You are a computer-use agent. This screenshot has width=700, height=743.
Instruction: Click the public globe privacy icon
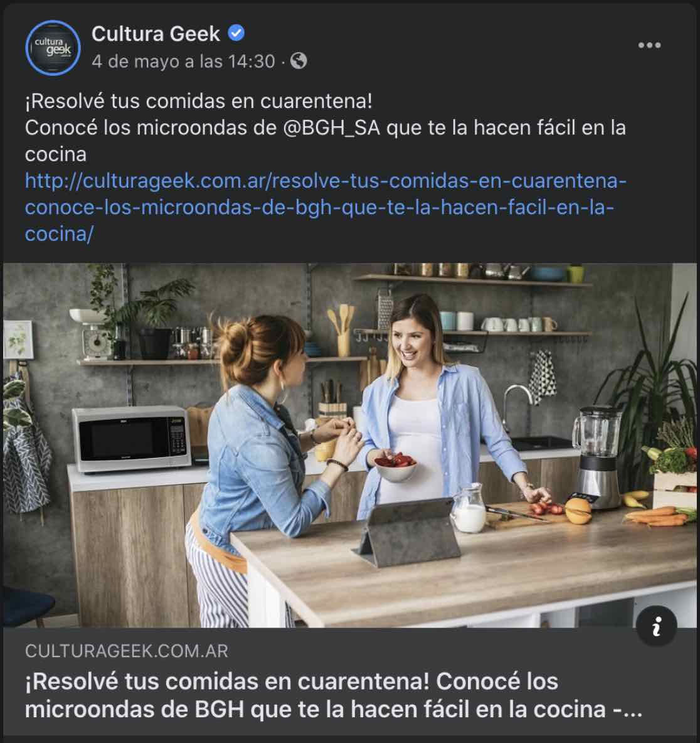pos(299,61)
